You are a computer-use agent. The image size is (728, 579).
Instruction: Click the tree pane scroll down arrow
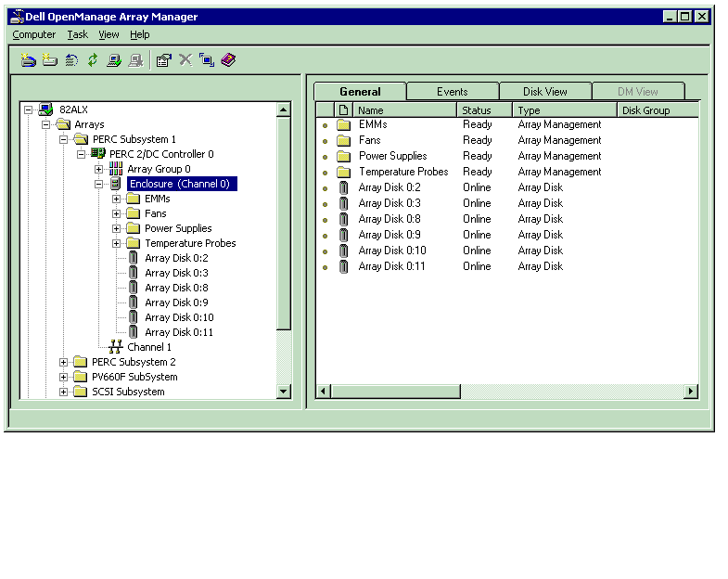(x=283, y=392)
